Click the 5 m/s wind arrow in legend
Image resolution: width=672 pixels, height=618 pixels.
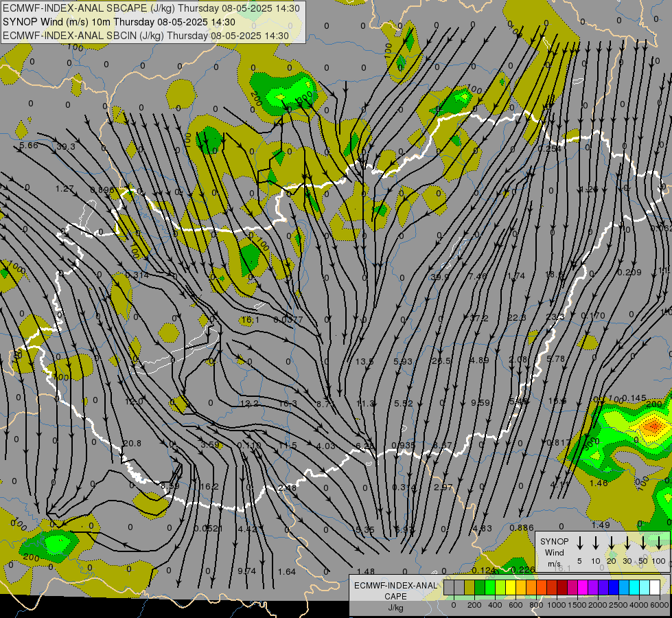tap(580, 542)
